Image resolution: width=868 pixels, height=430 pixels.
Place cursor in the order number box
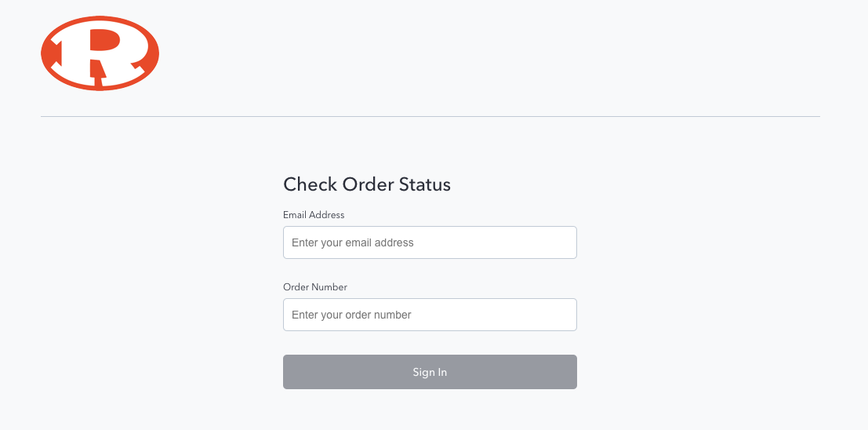click(x=430, y=315)
